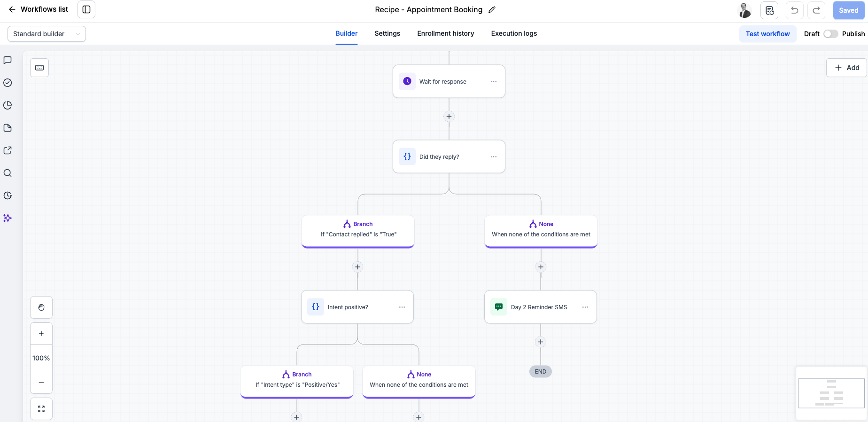Select the Intent positive? node
Viewport: 868px width, 422px height.
coord(357,307)
